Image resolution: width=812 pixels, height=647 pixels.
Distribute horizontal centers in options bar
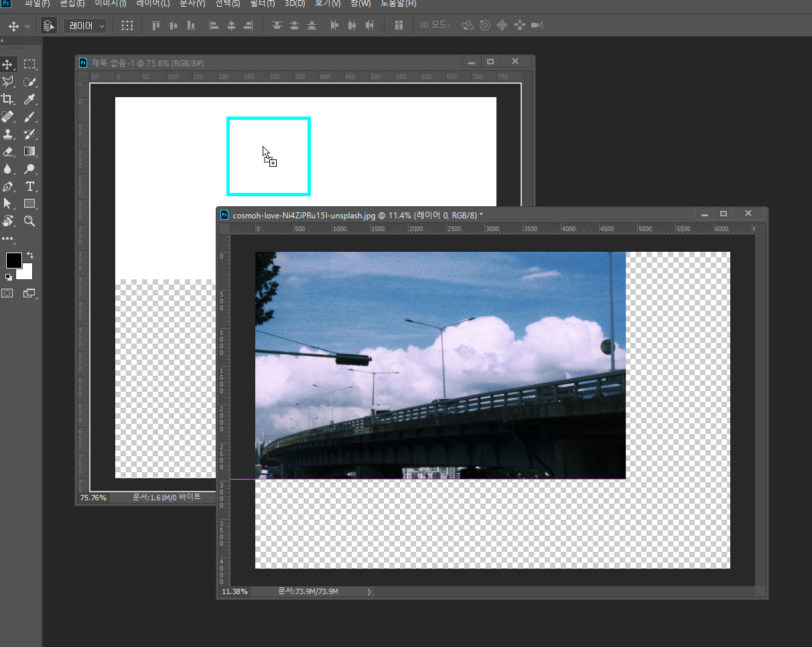[352, 25]
